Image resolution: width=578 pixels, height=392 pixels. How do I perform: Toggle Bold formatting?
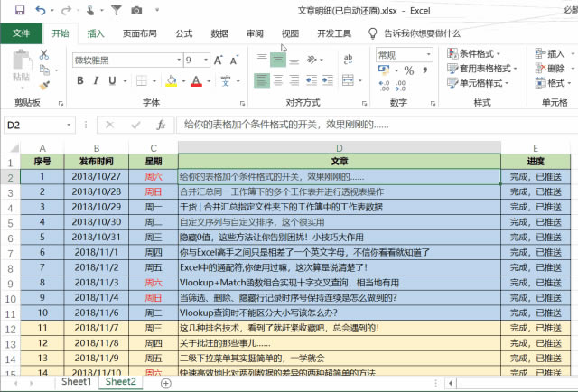[80, 81]
